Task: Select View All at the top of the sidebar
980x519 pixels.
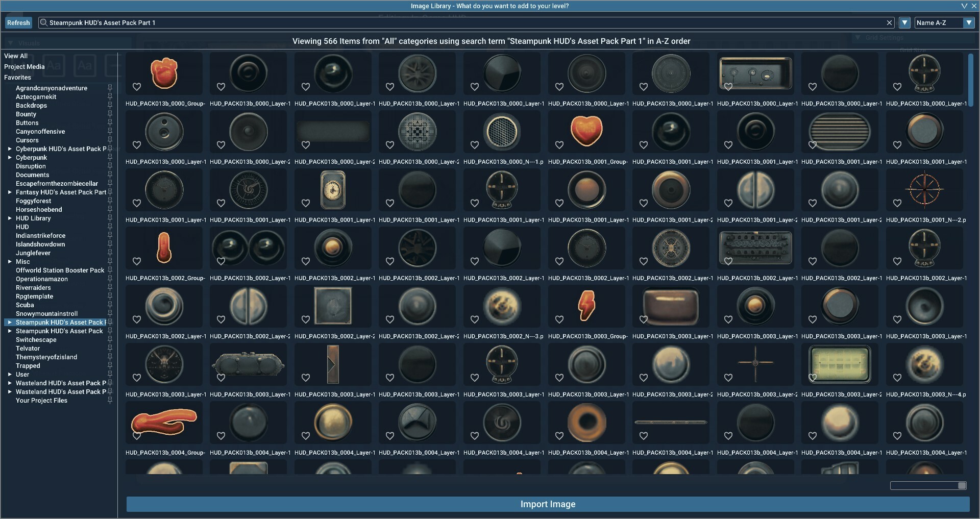Action: pos(16,56)
